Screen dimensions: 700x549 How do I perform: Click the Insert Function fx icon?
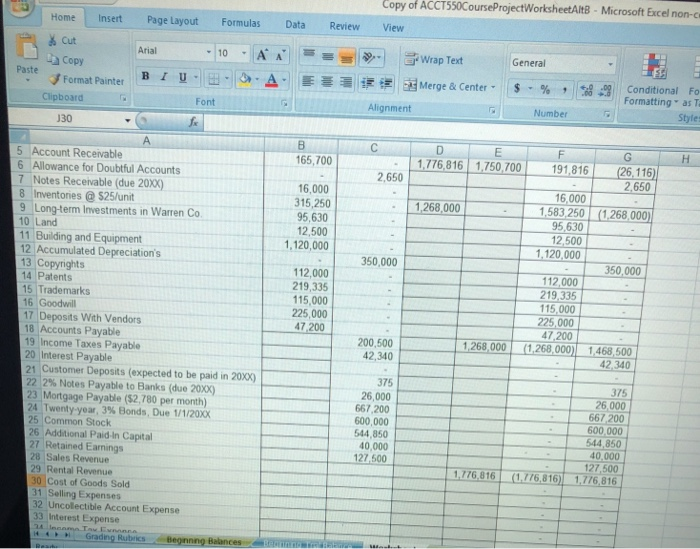click(193, 121)
